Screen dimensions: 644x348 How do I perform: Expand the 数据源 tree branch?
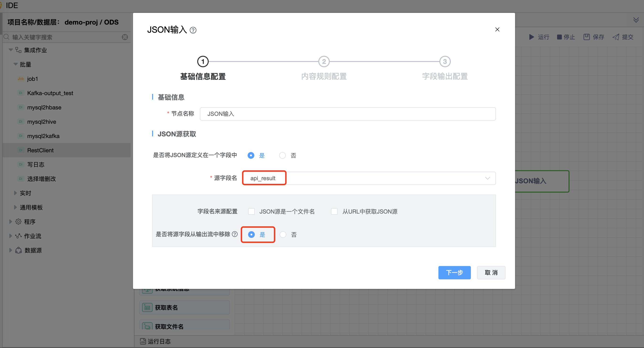(x=11, y=250)
